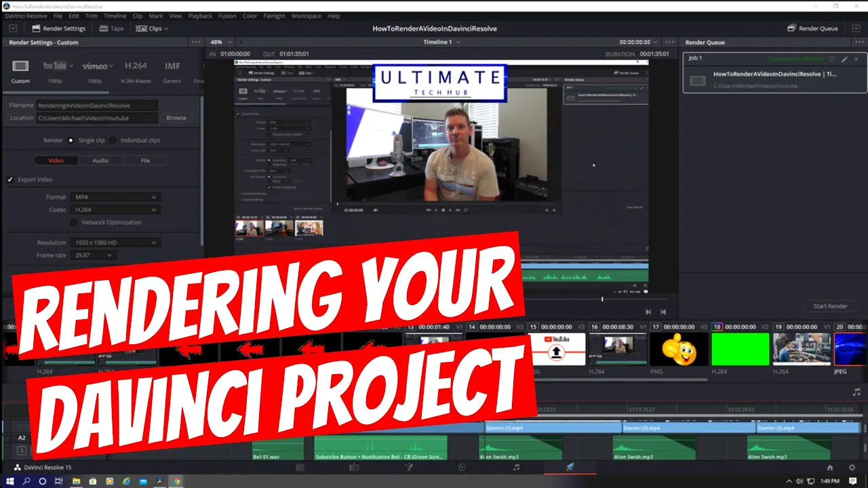868x488 pixels.
Task: Switch to the Deliver page rocket icon
Action: 570,467
